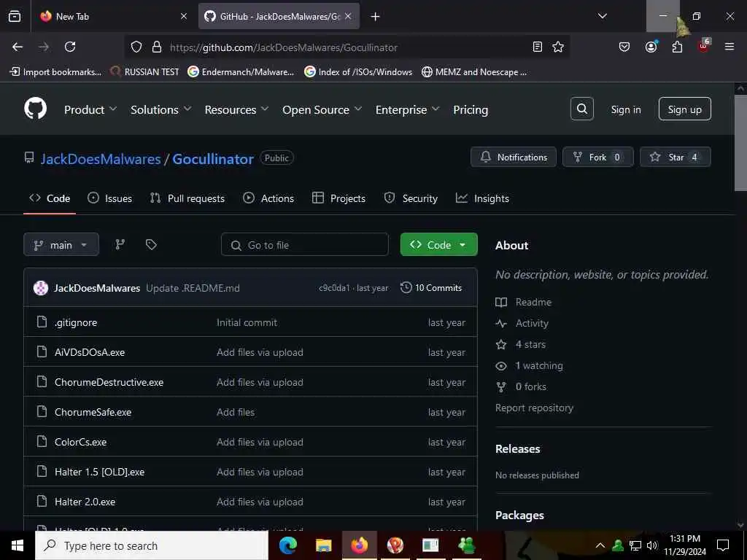
Task: Click the Windows Start button
Action: click(x=18, y=545)
